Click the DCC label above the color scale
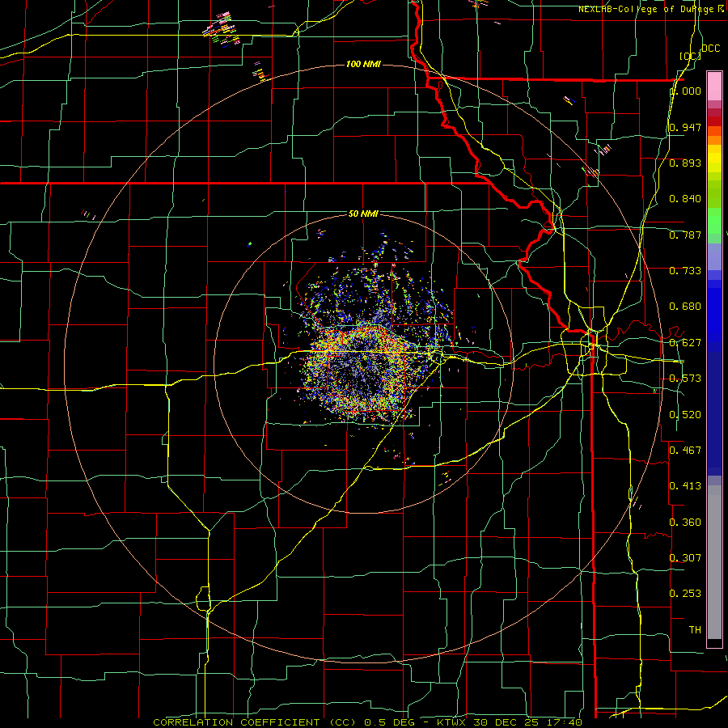 711,49
